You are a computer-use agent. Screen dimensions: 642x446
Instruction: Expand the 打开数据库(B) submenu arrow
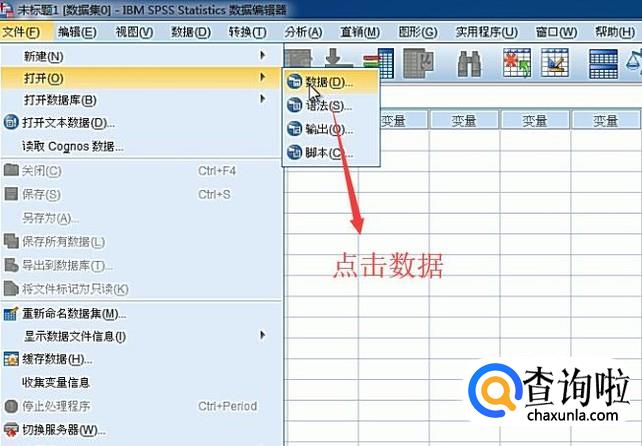pos(262,99)
